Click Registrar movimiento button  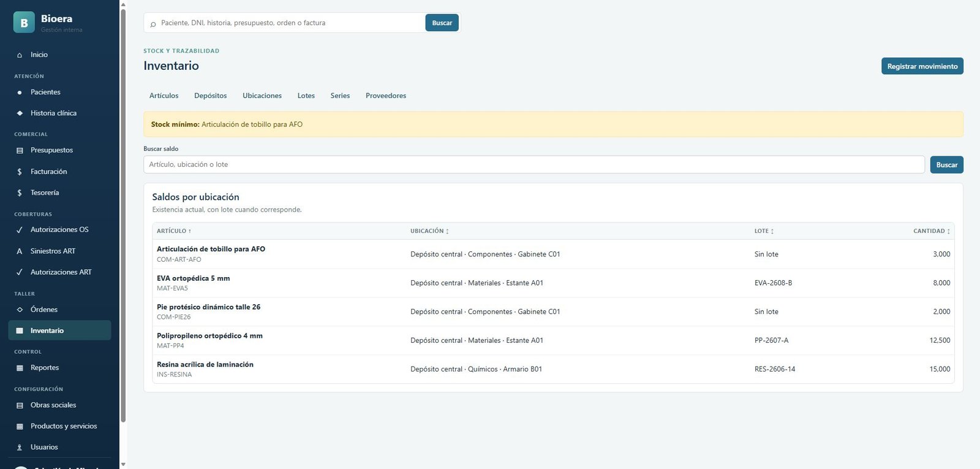922,66
